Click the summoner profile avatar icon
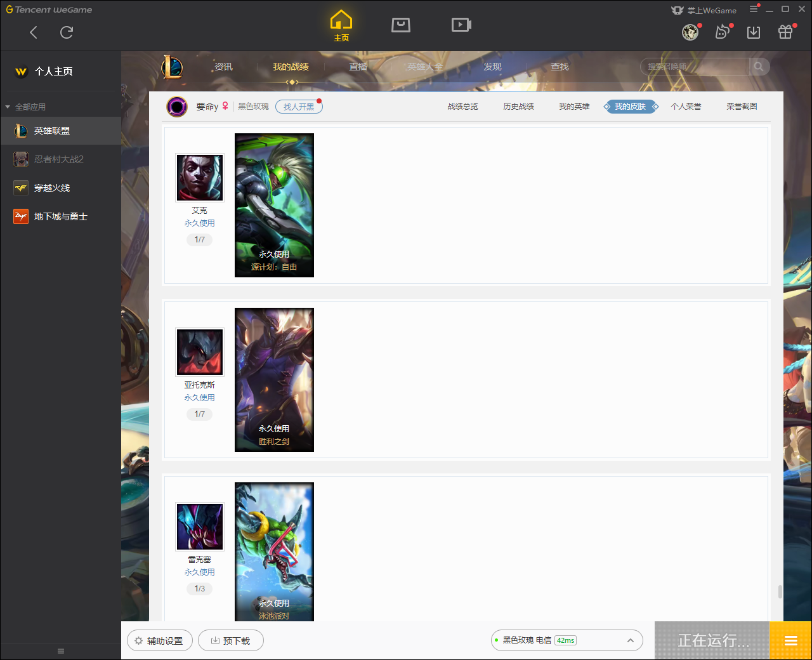812x660 pixels. 177,107
